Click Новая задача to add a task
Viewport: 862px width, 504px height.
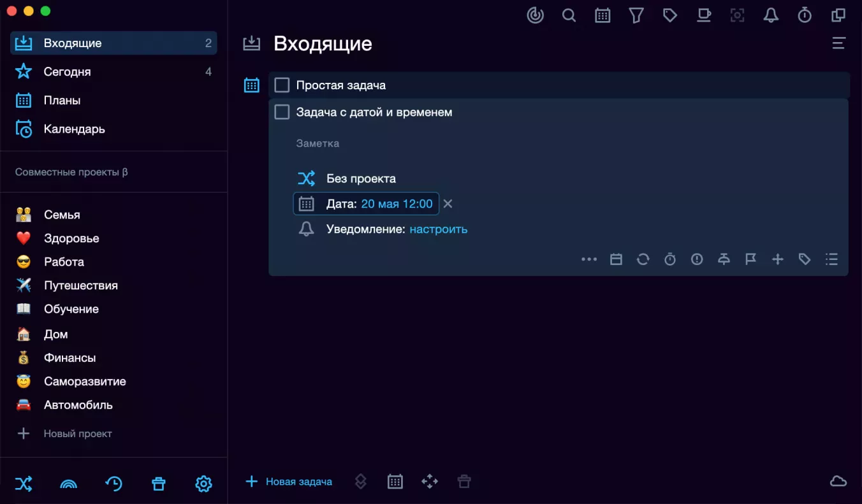pyautogui.click(x=289, y=482)
